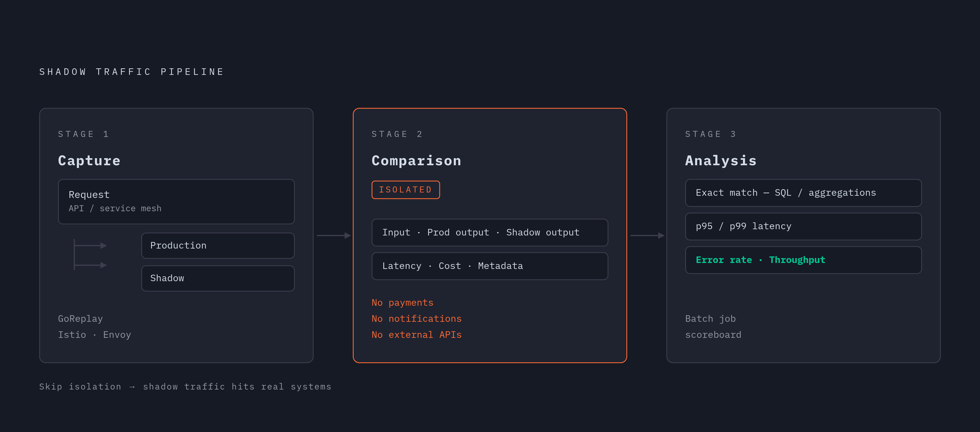Click the No external APIs text
Viewport: 980px width, 432px height.
click(416, 335)
